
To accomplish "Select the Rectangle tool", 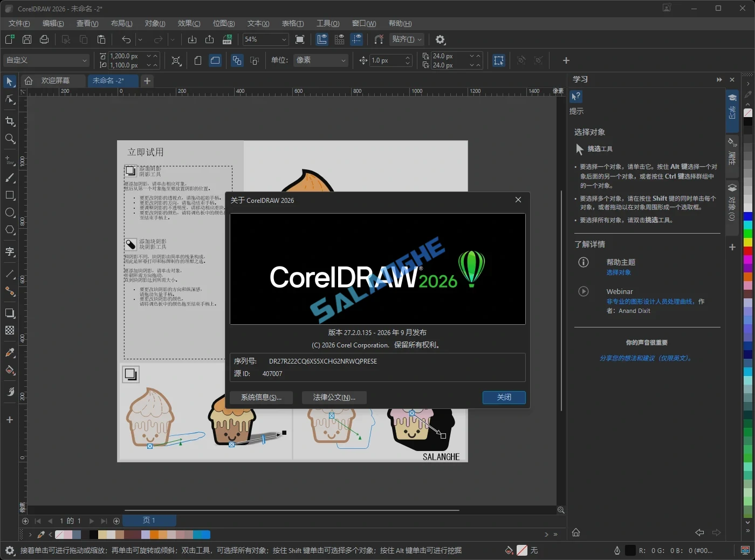I will 10,195.
